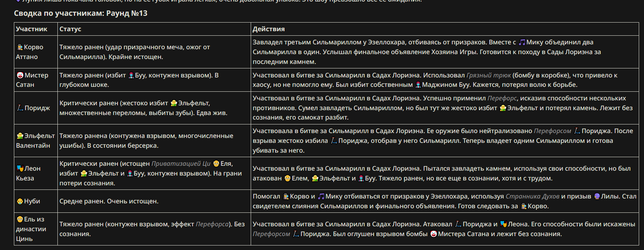Click the Буу emoji in Леон's status cell

[130, 173]
